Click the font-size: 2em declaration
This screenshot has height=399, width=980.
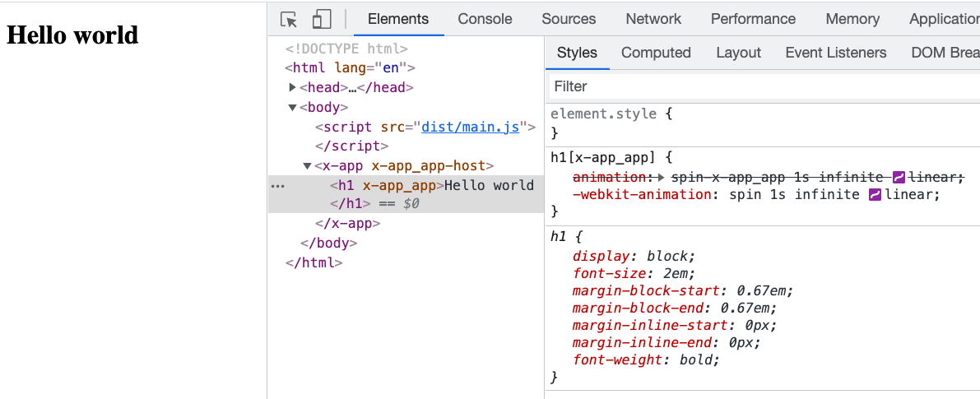click(x=634, y=273)
